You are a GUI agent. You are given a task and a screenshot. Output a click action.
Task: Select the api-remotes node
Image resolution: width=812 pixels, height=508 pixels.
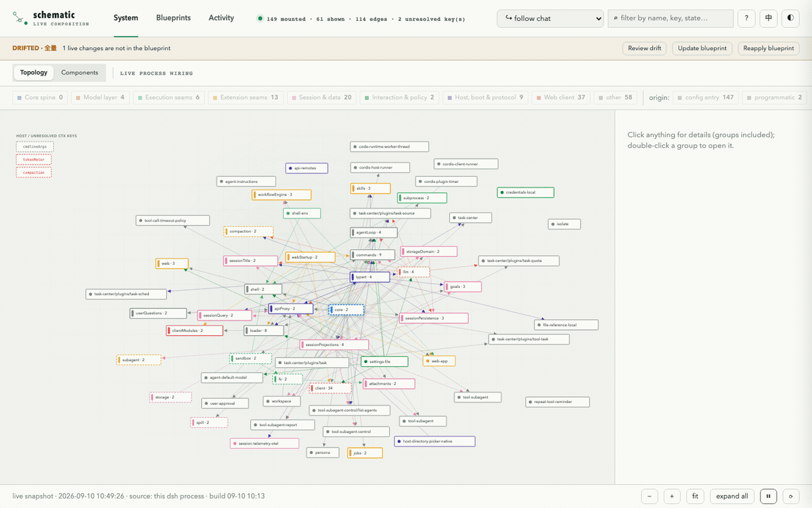[x=307, y=168]
